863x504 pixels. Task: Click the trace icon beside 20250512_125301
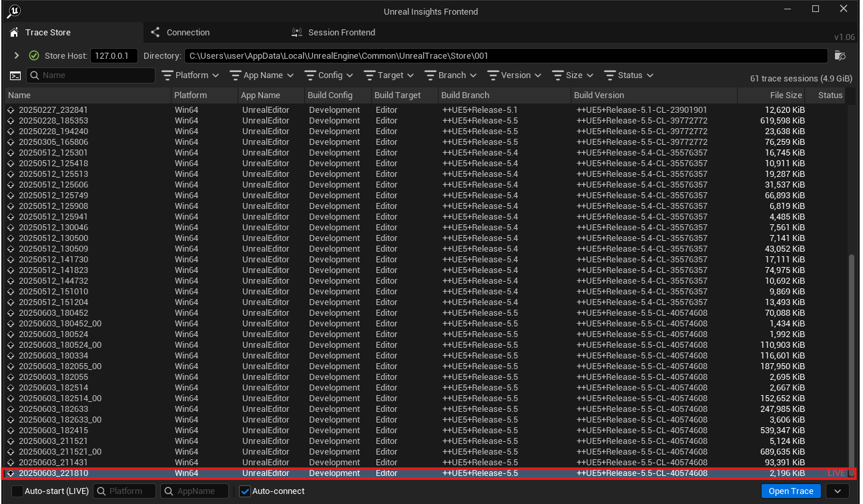click(x=11, y=153)
